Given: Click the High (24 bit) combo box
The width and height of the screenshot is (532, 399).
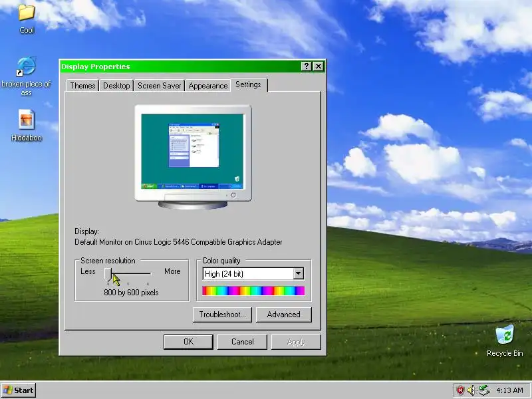Looking at the screenshot, I should [x=253, y=274].
